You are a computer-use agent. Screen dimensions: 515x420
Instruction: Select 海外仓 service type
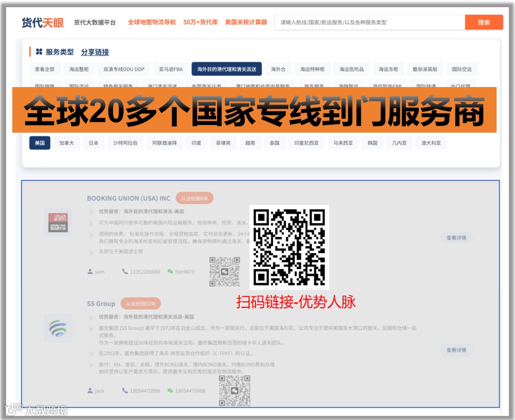tap(278, 69)
